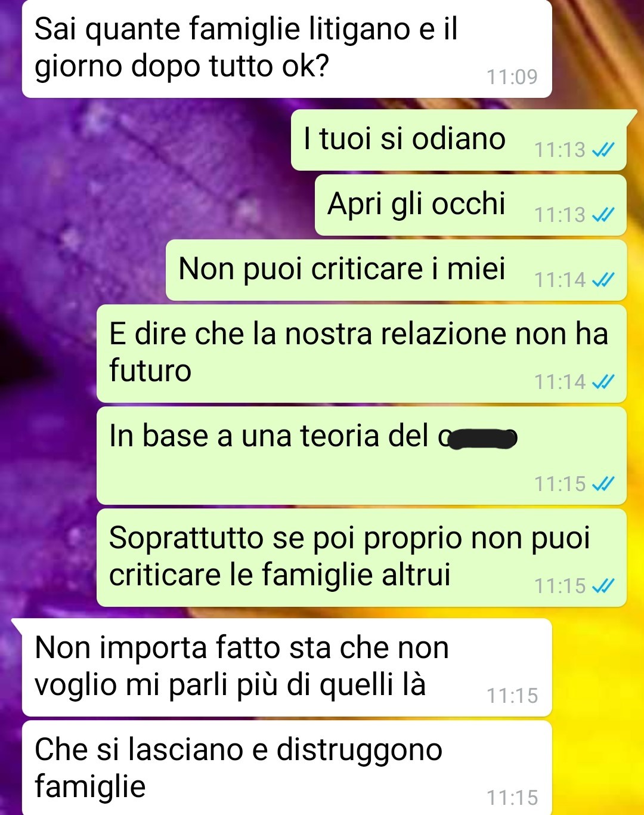The width and height of the screenshot is (644, 815).
Task: Select the 'In base a una teoria del' message
Action: pos(361,455)
